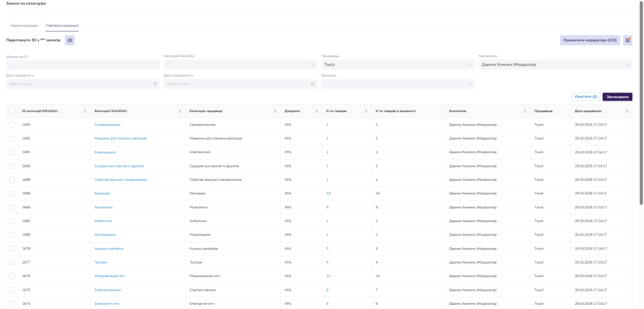Check the Електрочайники row checkbox
Viewport: 644px width, 309px height.
click(13, 290)
